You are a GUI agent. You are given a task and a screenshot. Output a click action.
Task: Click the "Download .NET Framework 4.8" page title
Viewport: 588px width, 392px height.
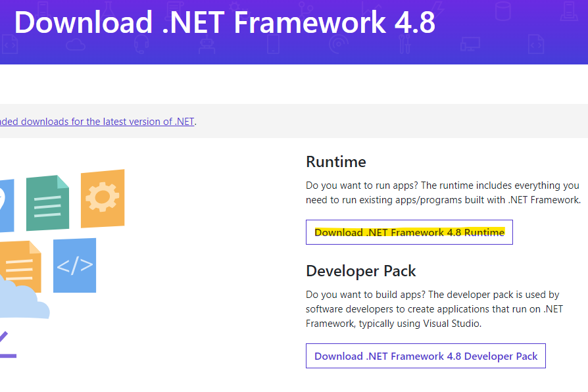[x=225, y=22]
